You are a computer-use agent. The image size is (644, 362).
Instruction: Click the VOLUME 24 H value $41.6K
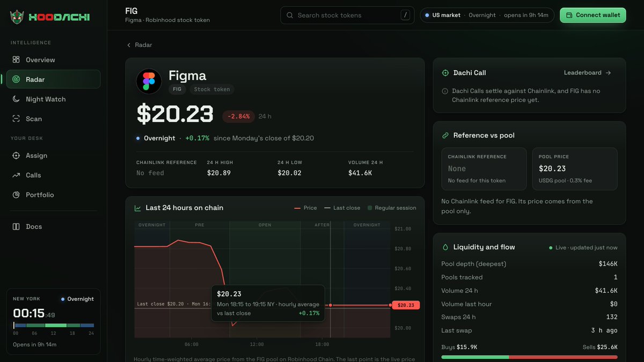tap(360, 173)
